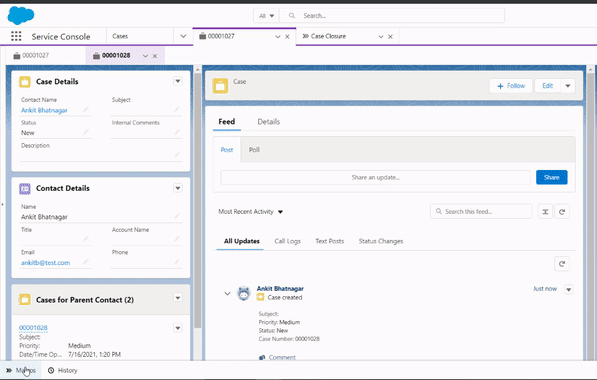Click the expand feed items icon
The height and width of the screenshot is (380, 597).
pos(545,212)
